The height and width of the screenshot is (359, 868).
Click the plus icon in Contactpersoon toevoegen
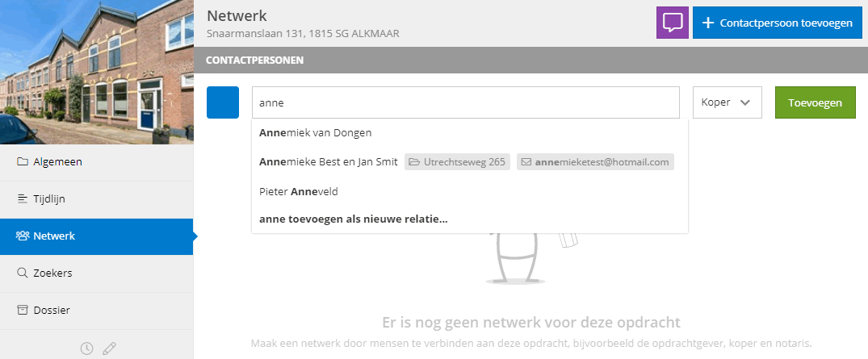click(x=707, y=23)
